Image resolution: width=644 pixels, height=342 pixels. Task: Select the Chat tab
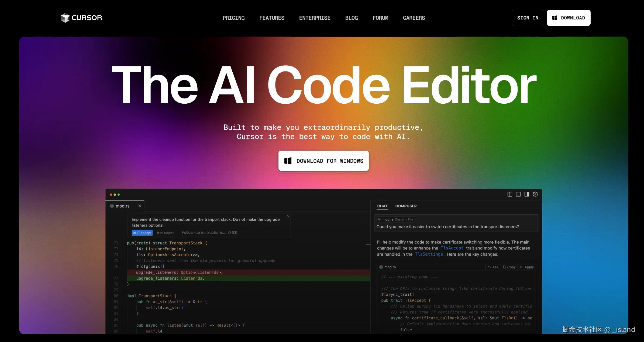[x=382, y=206]
